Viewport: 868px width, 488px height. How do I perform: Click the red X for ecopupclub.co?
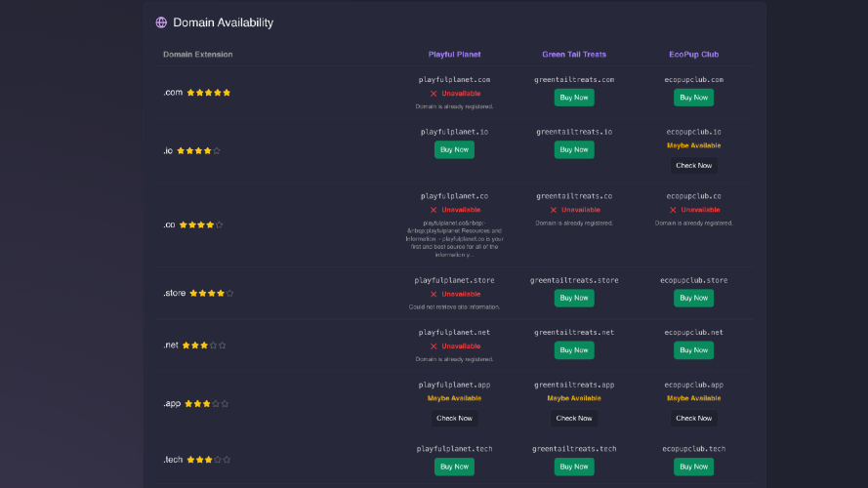pyautogui.click(x=673, y=210)
